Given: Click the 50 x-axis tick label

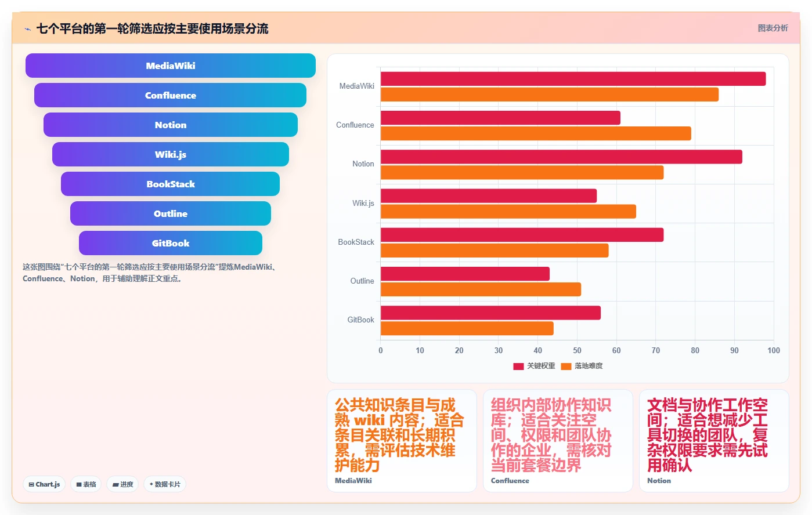Looking at the screenshot, I should tap(577, 350).
